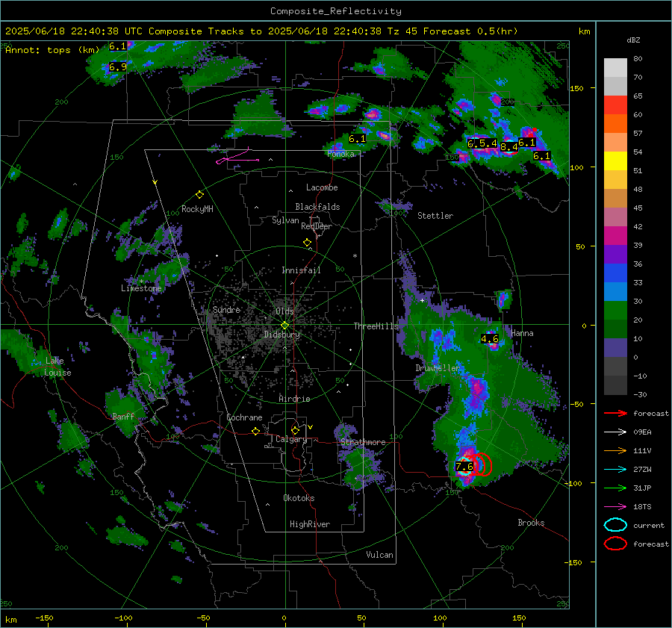Click the 4.6 storm top label near Hanna
The image size is (672, 628).
pyautogui.click(x=489, y=339)
